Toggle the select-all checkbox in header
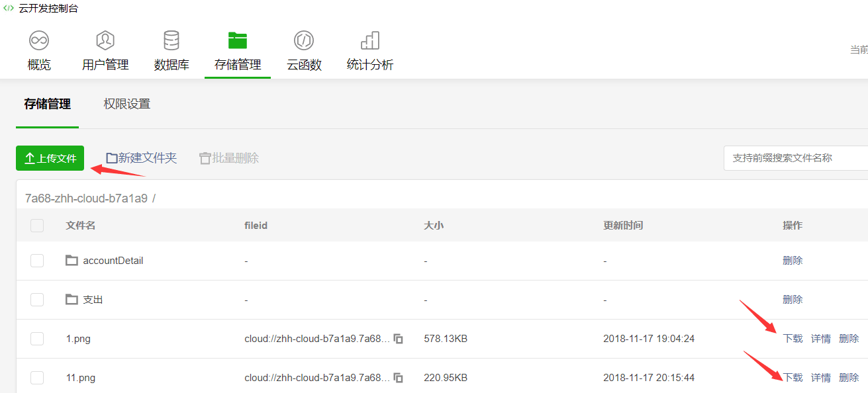Screen dimensions: 868x393 (x=37, y=226)
